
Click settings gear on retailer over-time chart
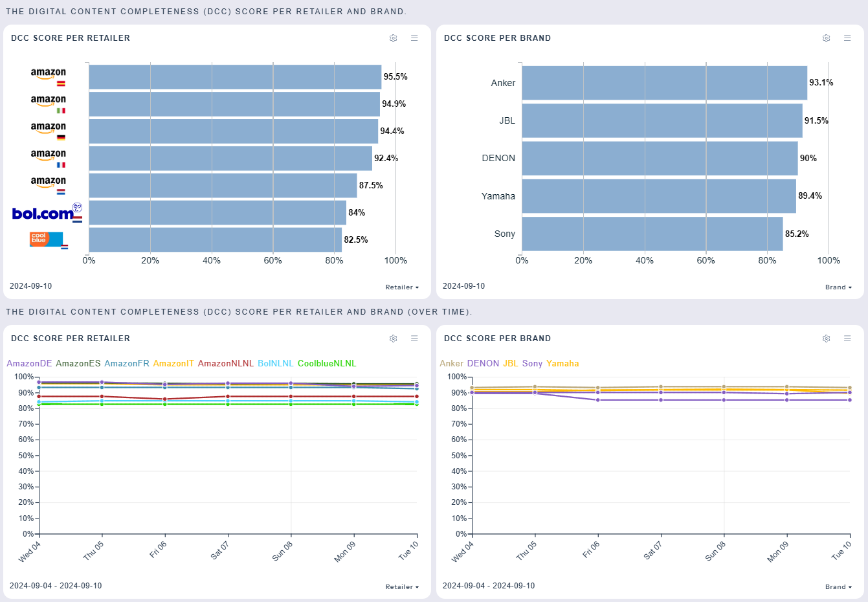[393, 339]
